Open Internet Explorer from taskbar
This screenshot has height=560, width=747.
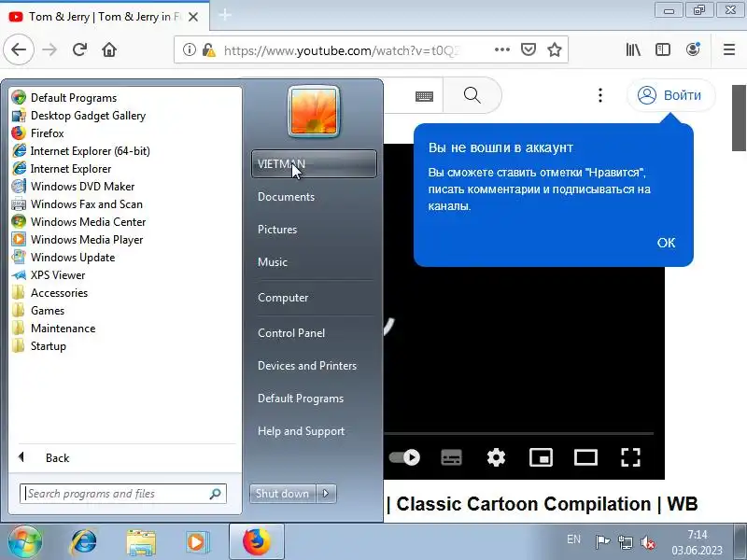click(84, 542)
